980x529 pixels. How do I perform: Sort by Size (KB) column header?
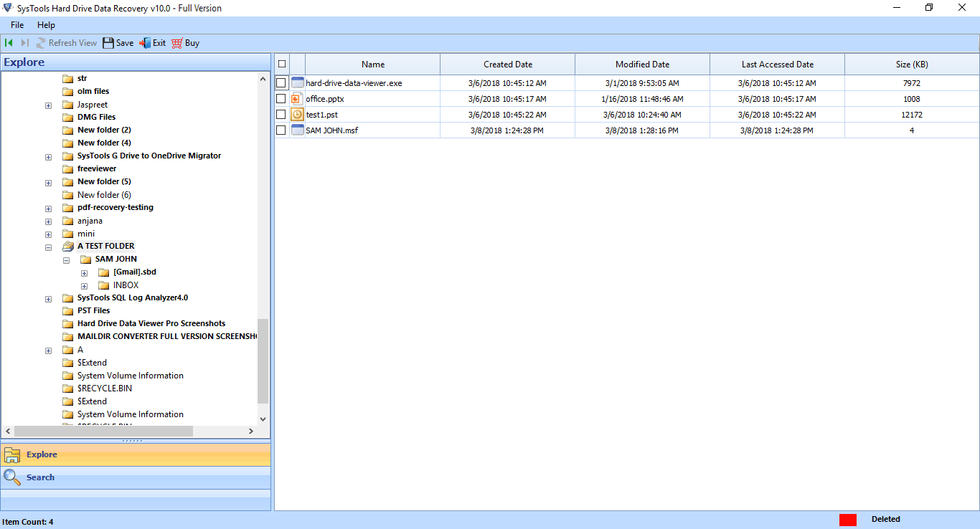pyautogui.click(x=912, y=65)
